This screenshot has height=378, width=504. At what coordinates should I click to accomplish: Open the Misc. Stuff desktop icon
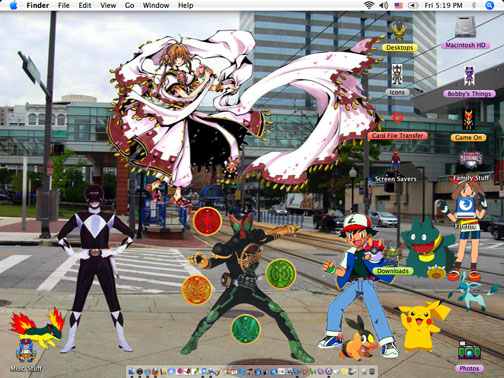[x=26, y=350]
